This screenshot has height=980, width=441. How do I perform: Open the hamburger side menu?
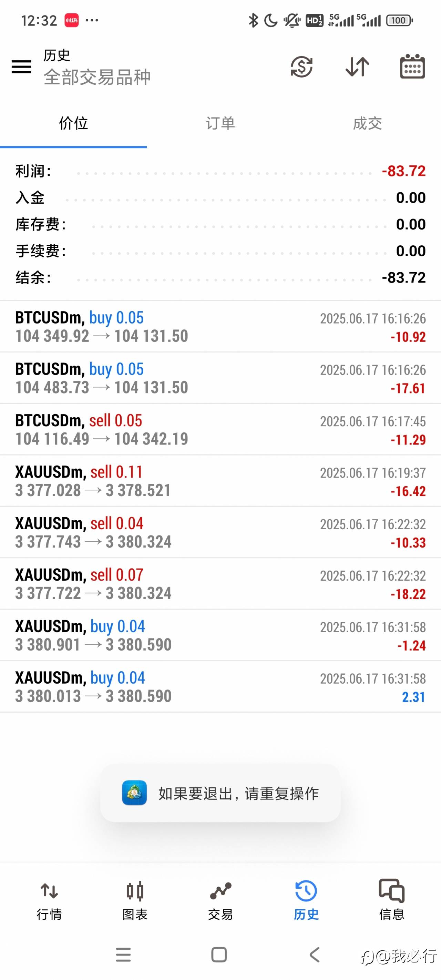pos(21,67)
